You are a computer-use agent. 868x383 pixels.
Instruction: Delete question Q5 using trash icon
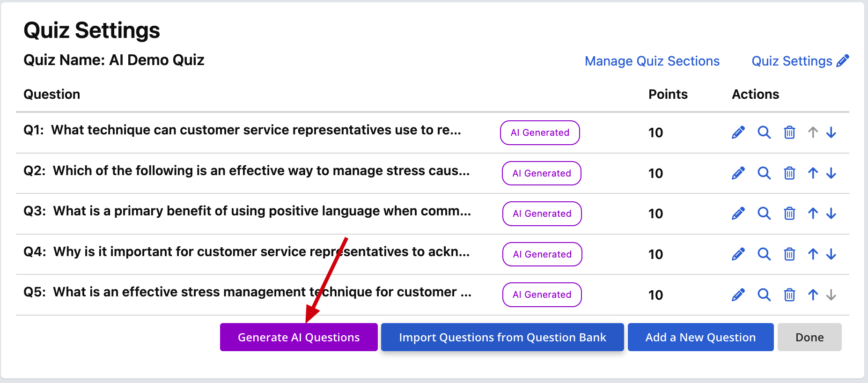pos(789,295)
